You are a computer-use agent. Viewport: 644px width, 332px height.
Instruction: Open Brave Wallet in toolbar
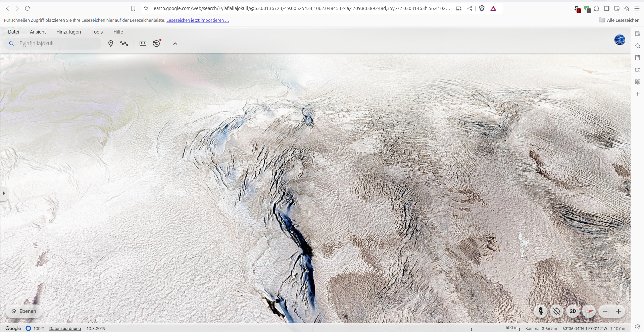point(617,8)
